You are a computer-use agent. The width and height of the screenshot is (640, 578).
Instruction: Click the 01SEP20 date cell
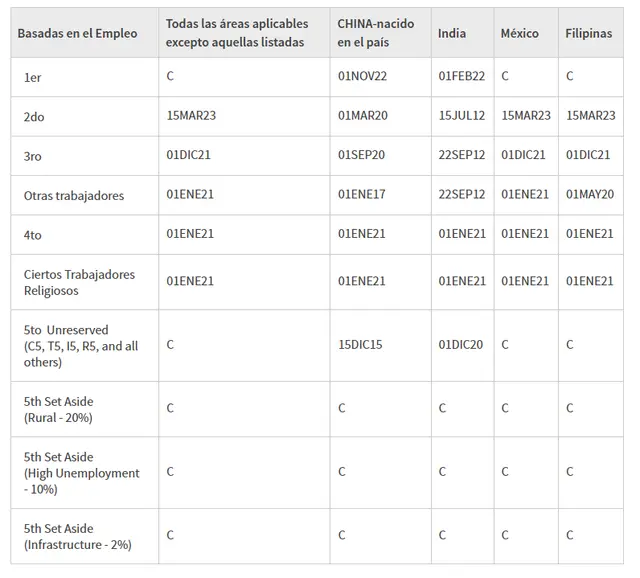pos(361,155)
